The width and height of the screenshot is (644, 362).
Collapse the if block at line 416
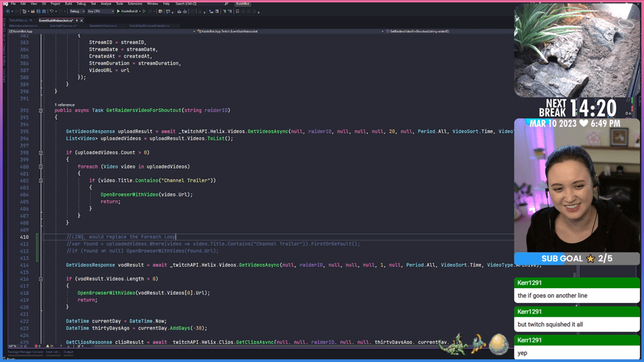click(41, 279)
